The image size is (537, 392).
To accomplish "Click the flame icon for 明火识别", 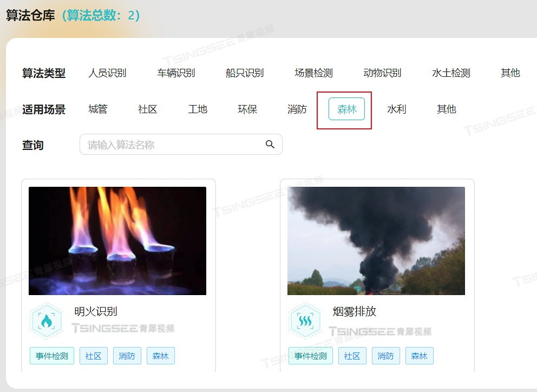I will [x=46, y=321].
